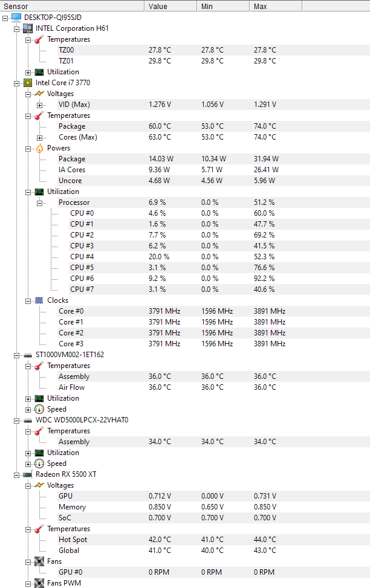Collapse the Intel Core i7 3770 node
Screen dimensions: 370x588
click(16, 83)
